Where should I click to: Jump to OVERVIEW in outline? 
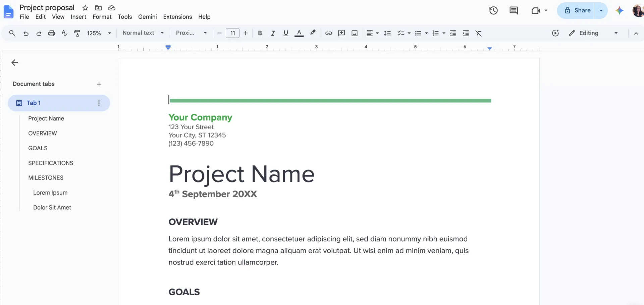(43, 133)
